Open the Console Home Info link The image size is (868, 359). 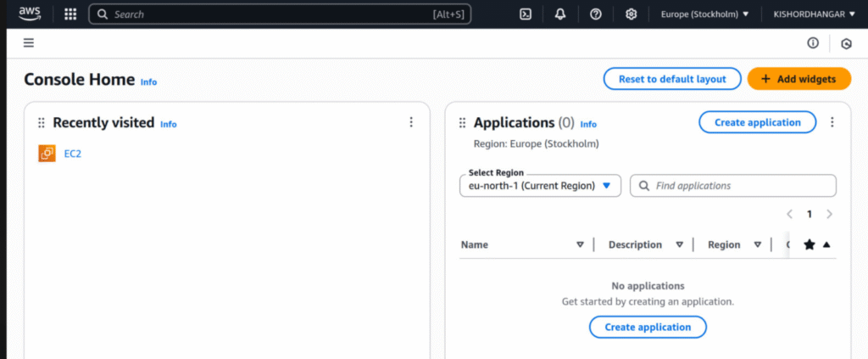(x=148, y=82)
